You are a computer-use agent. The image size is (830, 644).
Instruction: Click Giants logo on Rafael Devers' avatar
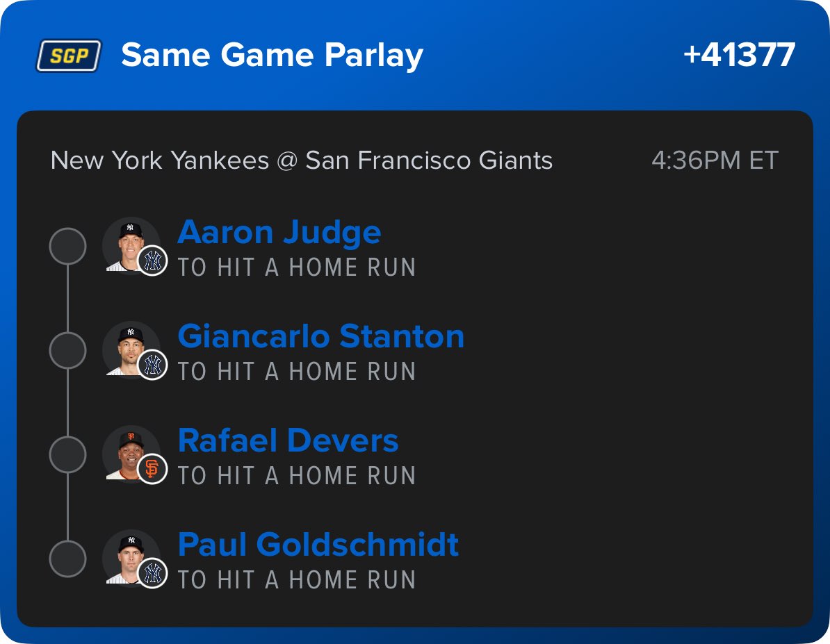152,470
